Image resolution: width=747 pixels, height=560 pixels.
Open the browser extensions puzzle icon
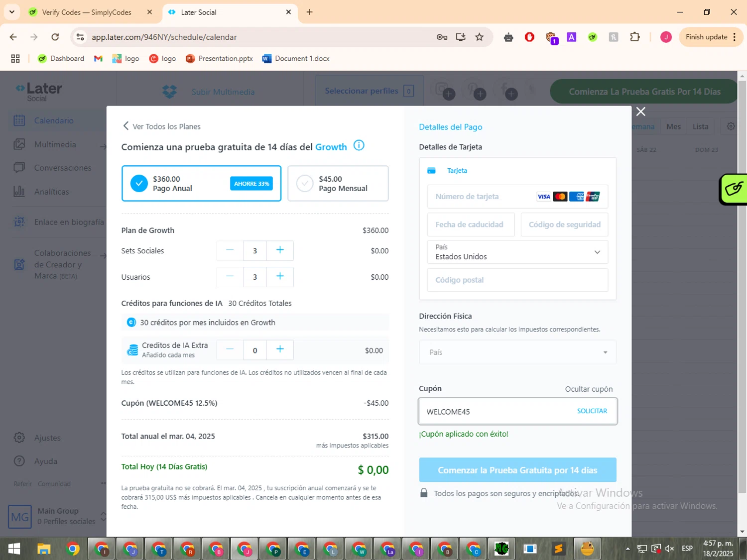pyautogui.click(x=634, y=37)
